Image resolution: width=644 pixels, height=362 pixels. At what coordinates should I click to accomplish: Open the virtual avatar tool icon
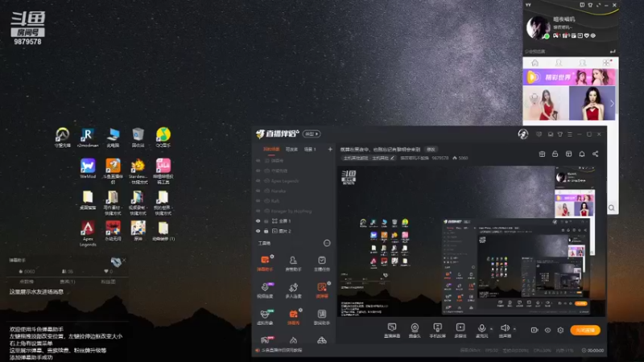coord(265,316)
